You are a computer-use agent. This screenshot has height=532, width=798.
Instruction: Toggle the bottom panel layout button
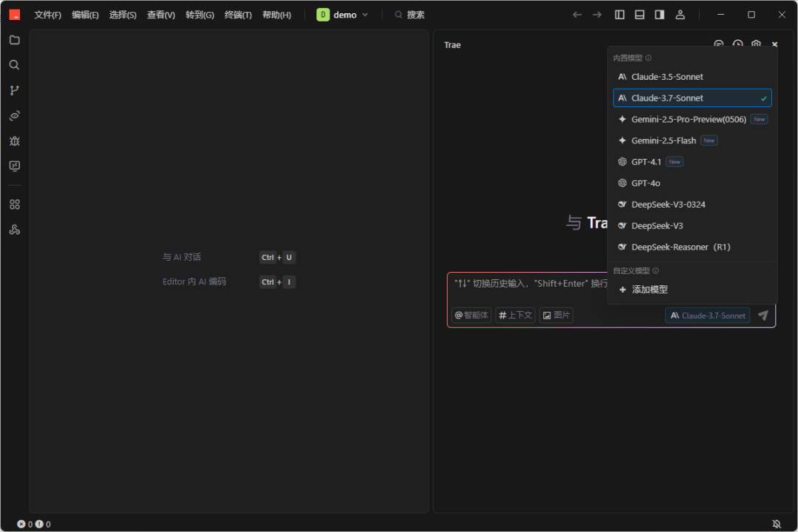point(640,15)
